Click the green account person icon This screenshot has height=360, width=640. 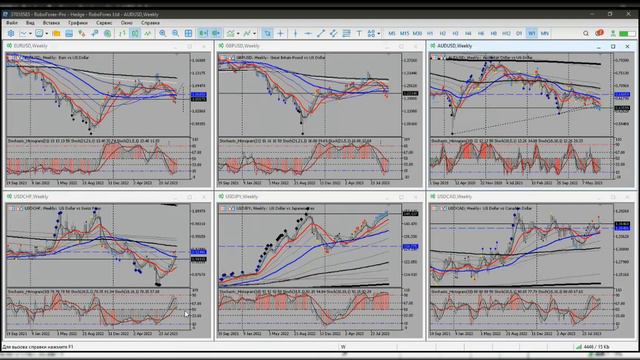(613, 33)
